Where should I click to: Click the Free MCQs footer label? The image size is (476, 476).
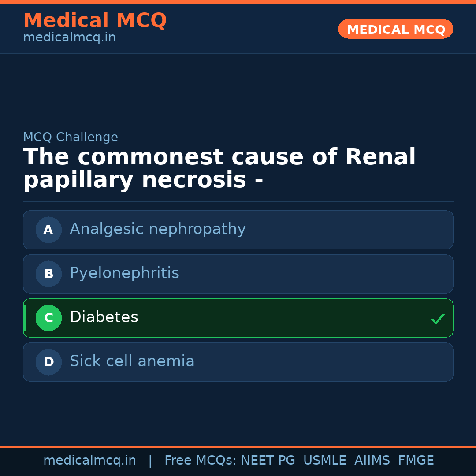(x=200, y=461)
